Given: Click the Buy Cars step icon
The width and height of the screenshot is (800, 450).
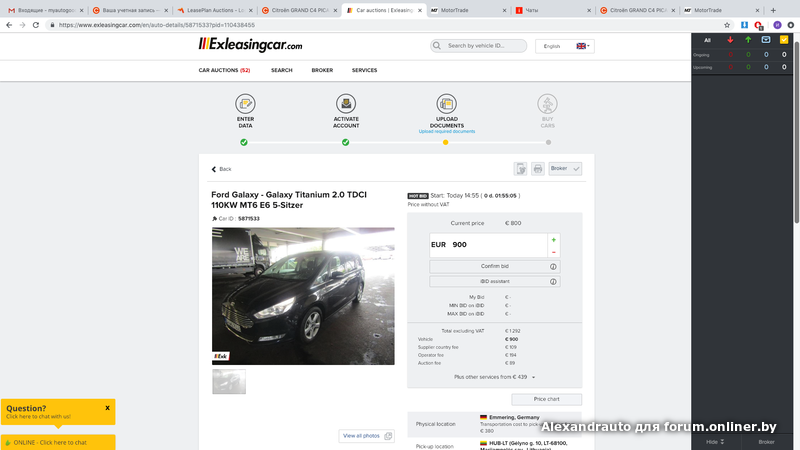Looking at the screenshot, I should click(x=547, y=104).
